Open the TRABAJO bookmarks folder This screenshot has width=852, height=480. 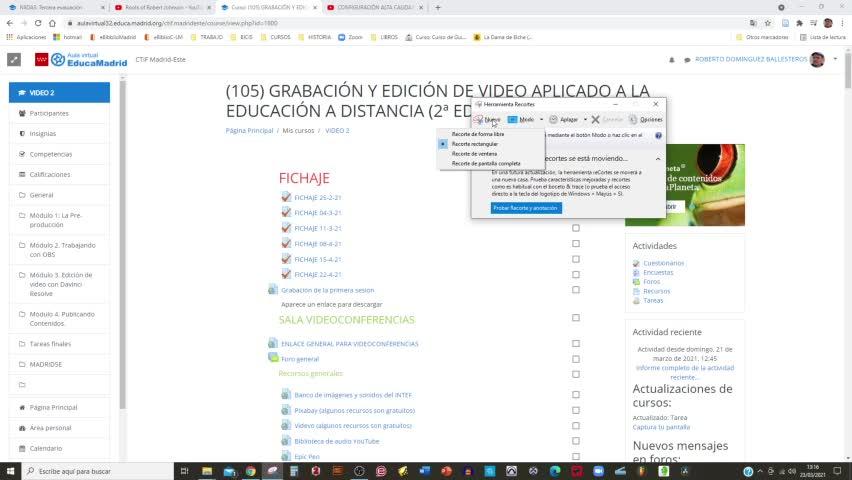coord(206,37)
